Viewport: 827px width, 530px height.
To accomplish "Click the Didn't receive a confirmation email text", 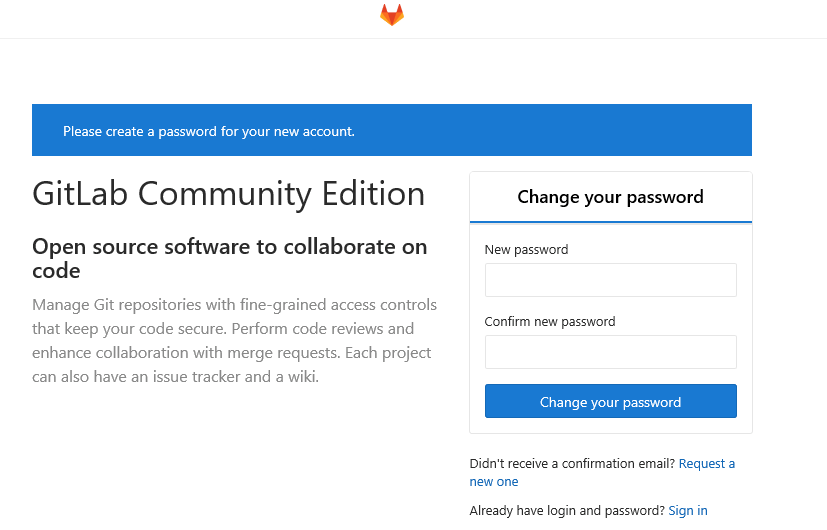I will pyautogui.click(x=572, y=464).
